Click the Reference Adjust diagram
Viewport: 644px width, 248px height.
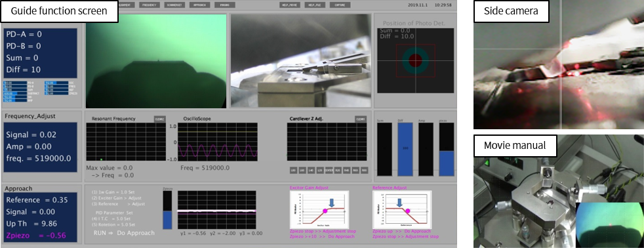click(401, 209)
